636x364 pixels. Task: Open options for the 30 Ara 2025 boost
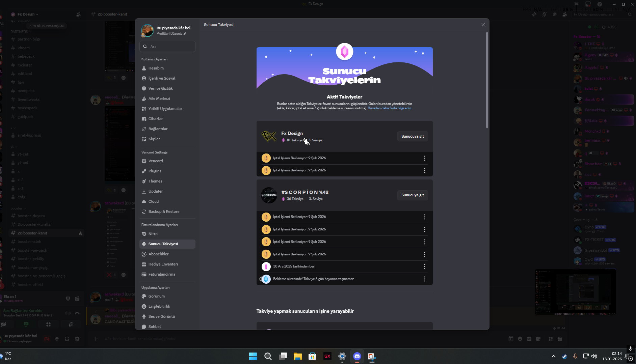pyautogui.click(x=425, y=267)
